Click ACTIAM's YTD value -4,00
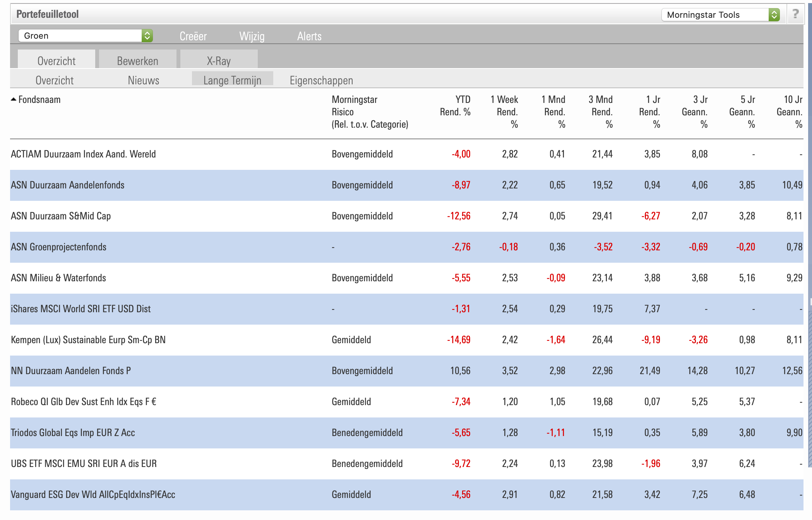 point(461,154)
